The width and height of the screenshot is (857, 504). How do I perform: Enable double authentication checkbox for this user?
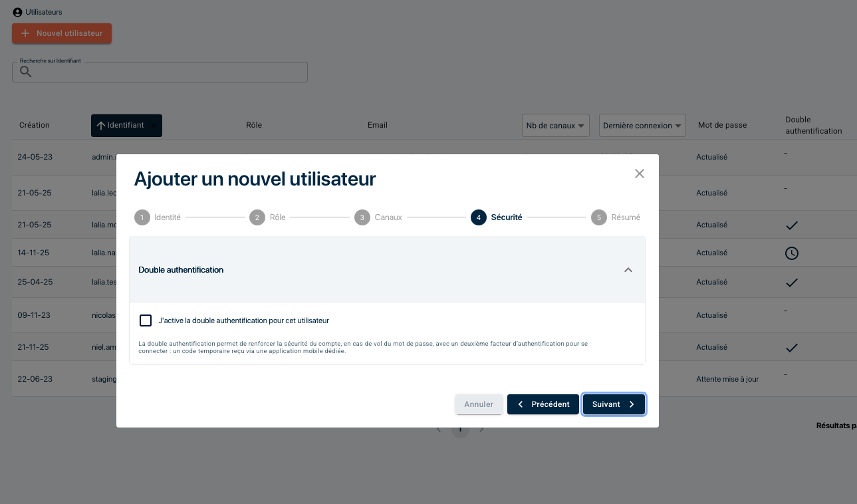146,320
